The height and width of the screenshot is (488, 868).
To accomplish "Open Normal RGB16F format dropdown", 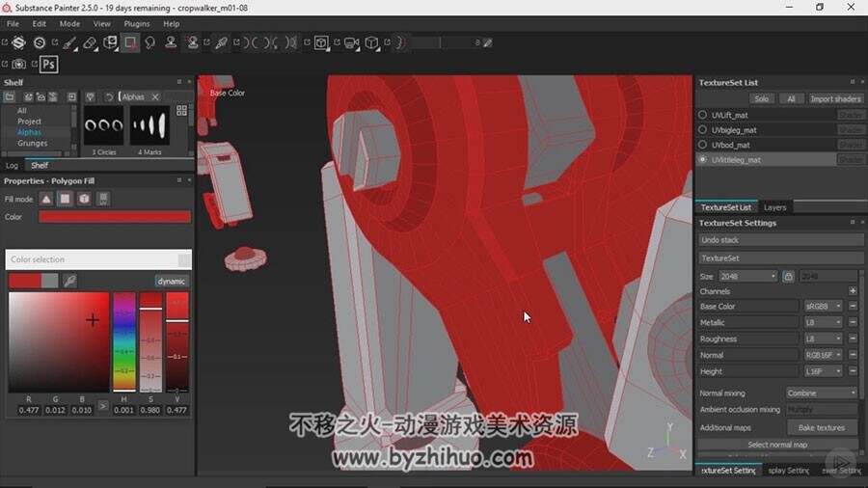I will (824, 355).
